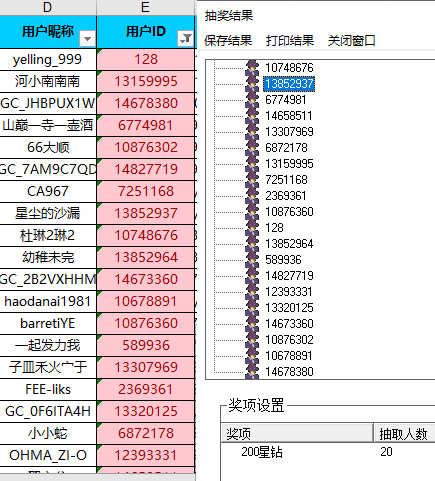Click the user icon beside 13320125 in results

coord(252,308)
